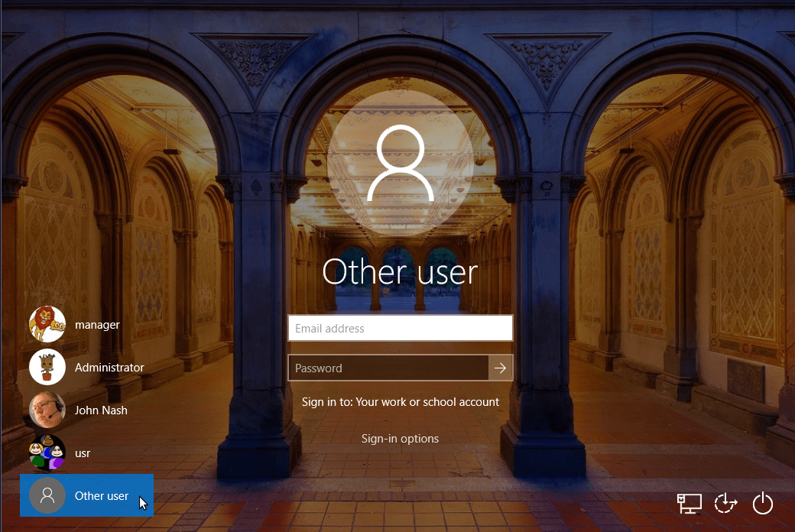Click the manager account avatar
This screenshot has width=795, height=532.
point(47,324)
